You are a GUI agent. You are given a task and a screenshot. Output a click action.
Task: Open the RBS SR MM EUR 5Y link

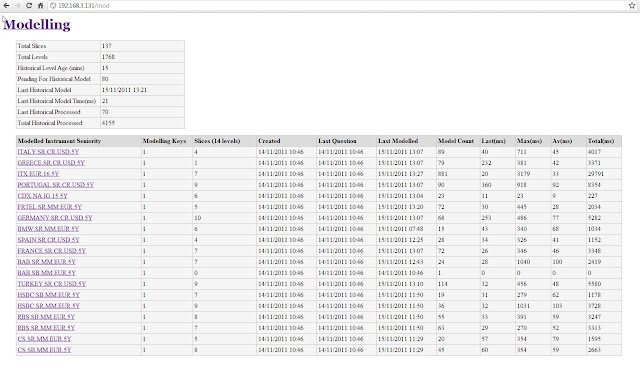46,328
